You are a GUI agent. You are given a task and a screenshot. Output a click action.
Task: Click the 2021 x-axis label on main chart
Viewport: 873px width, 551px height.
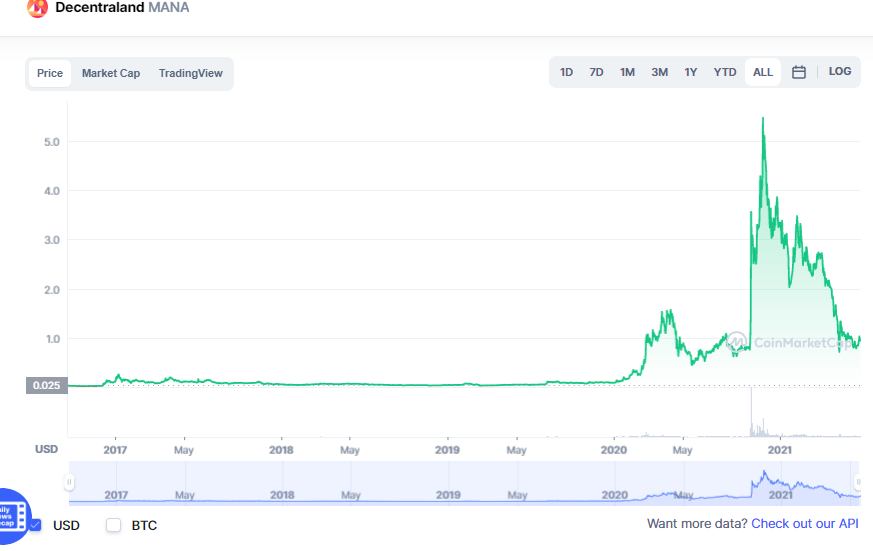[779, 450]
